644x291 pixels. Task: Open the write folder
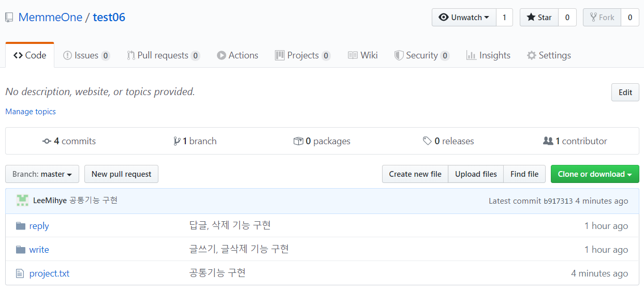39,250
